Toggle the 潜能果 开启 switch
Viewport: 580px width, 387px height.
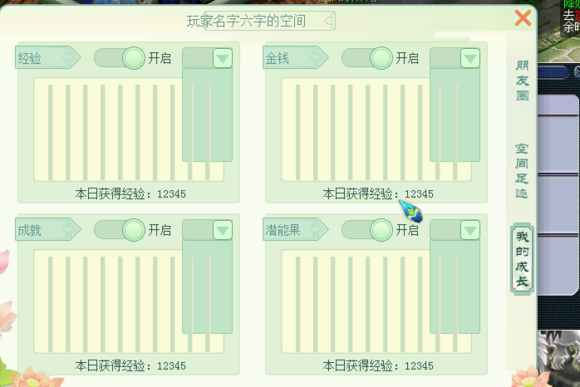point(367,230)
